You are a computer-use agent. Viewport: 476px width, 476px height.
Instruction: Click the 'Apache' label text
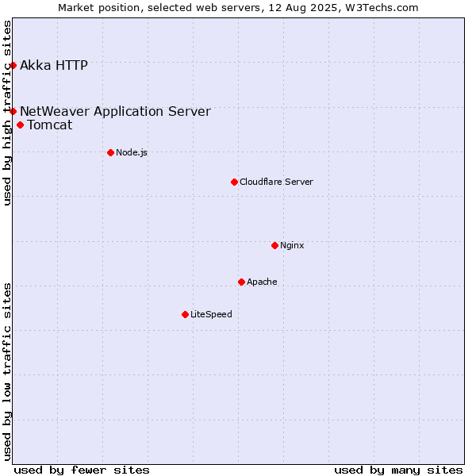262,282
